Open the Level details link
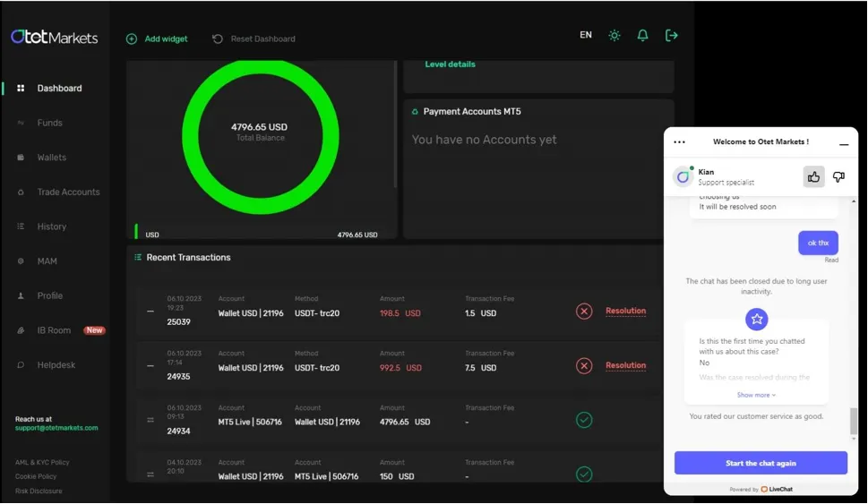This screenshot has width=868, height=504. [x=450, y=64]
